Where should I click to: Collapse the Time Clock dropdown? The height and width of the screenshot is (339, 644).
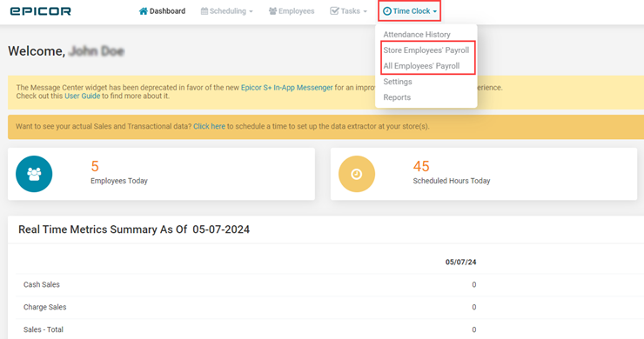(x=410, y=11)
